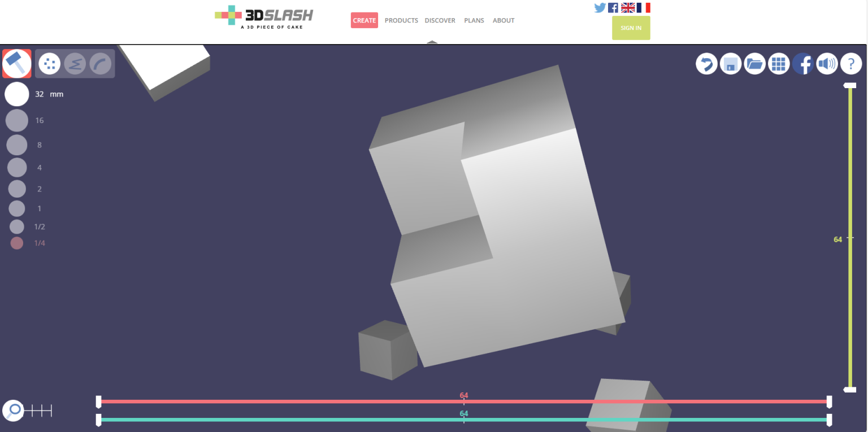This screenshot has width=868, height=432.
Task: Click the red CREATE button
Action: pos(364,20)
